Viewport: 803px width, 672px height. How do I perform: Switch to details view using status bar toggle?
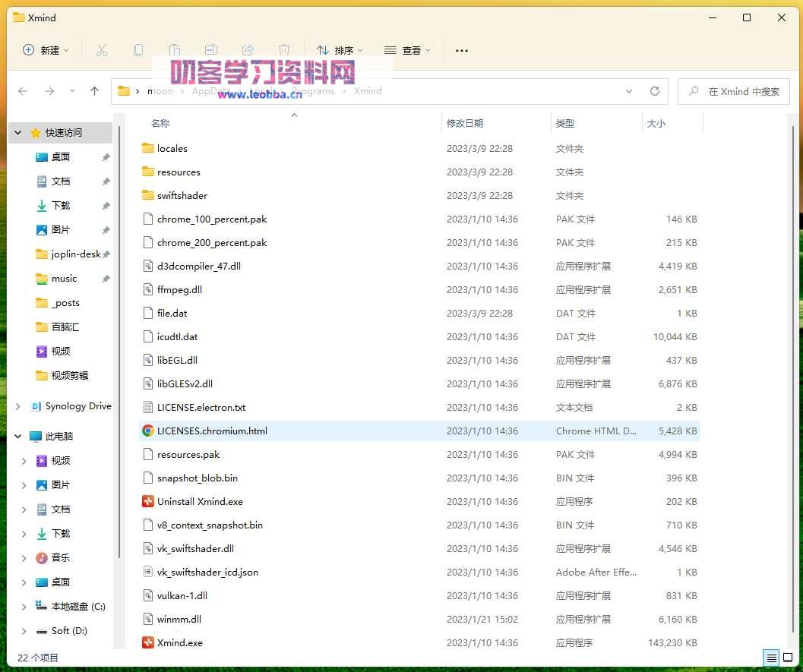[771, 658]
